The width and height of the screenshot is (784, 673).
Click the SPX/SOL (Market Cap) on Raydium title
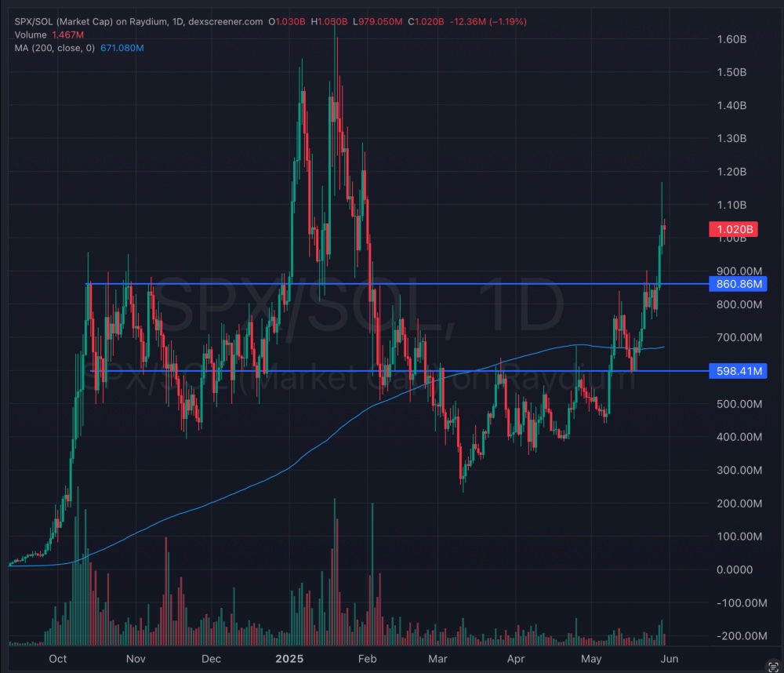91,21
